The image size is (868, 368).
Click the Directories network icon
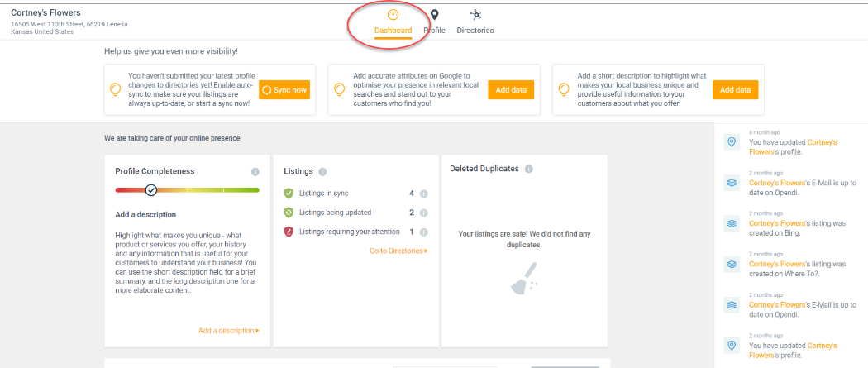475,15
